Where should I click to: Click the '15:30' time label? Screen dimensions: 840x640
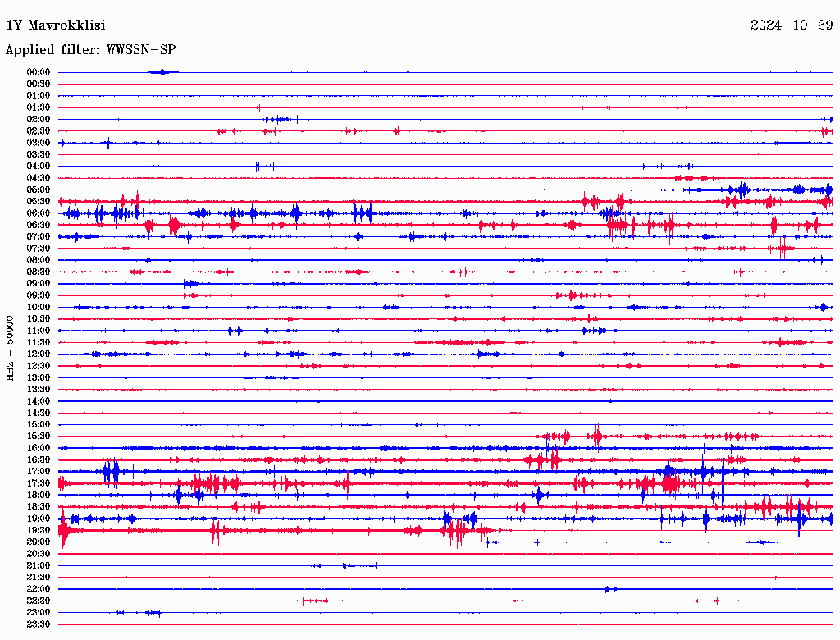click(38, 437)
